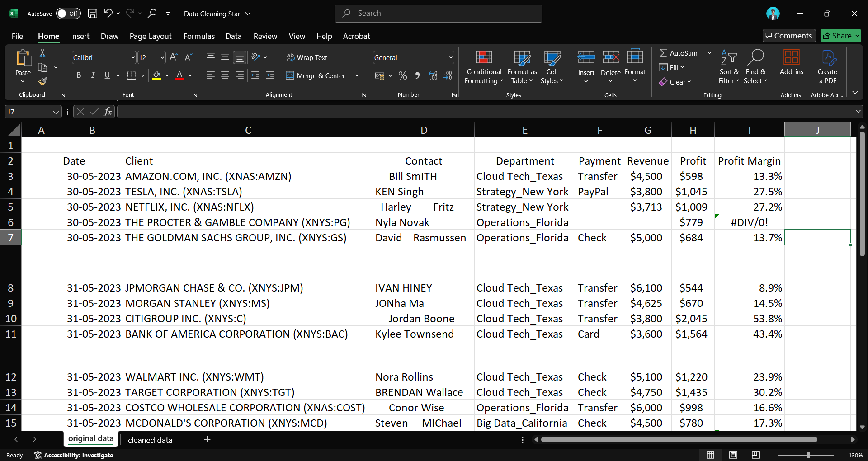Open Sort & Filter dropdown
The width and height of the screenshot is (868, 461).
pos(729,67)
